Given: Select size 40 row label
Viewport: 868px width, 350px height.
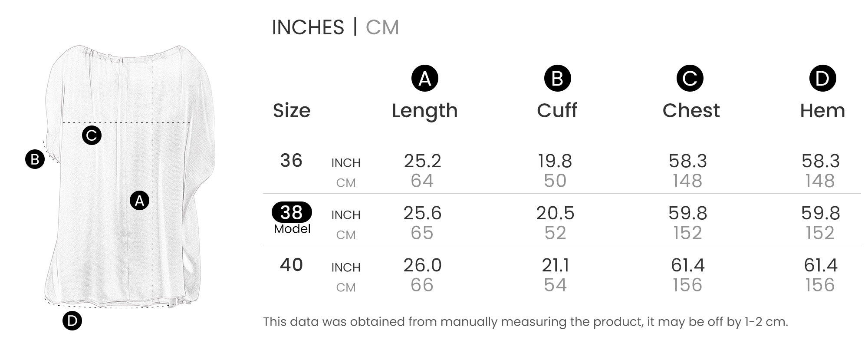Looking at the screenshot, I should click(x=291, y=265).
